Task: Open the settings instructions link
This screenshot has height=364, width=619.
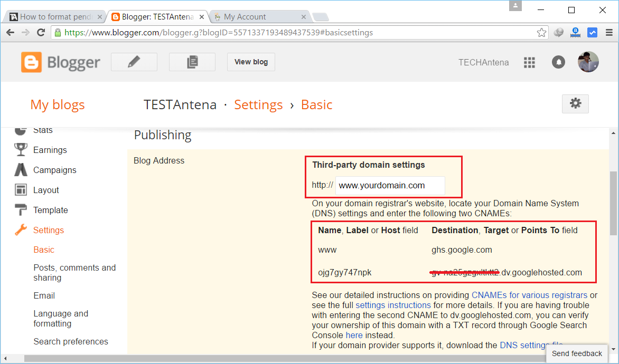Action: tap(393, 305)
